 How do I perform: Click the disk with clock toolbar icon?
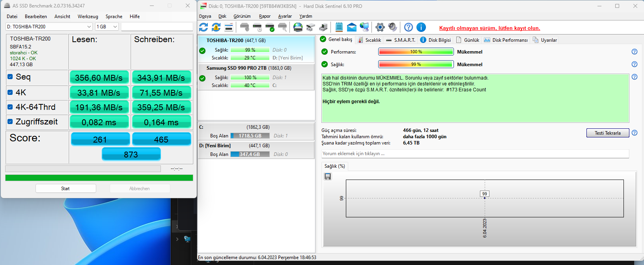[x=257, y=27]
